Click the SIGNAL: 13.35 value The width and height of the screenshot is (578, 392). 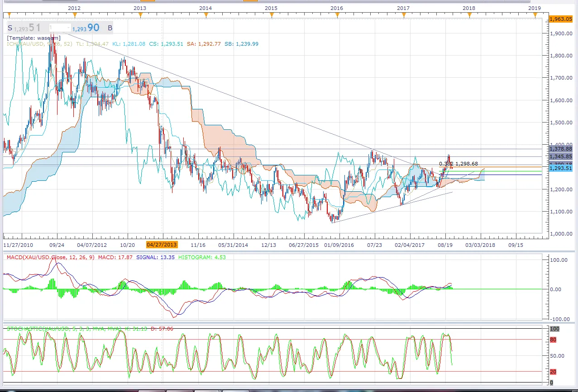154,257
